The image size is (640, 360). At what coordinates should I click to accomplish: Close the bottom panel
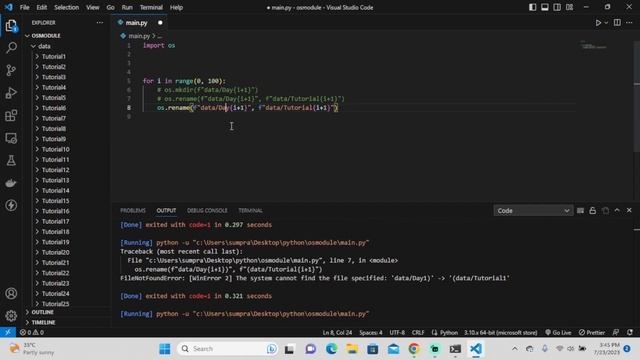pos(629,210)
